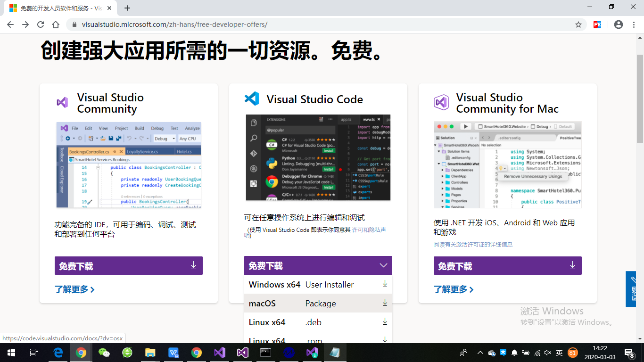The height and width of the screenshot is (362, 644).
Task: Open the Mac activation license details link
Action: [x=473, y=244]
